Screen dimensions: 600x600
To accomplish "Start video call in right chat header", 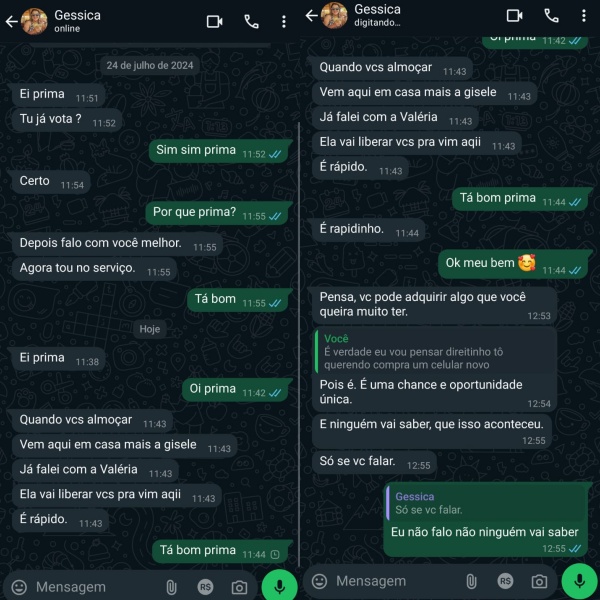I will (x=514, y=16).
